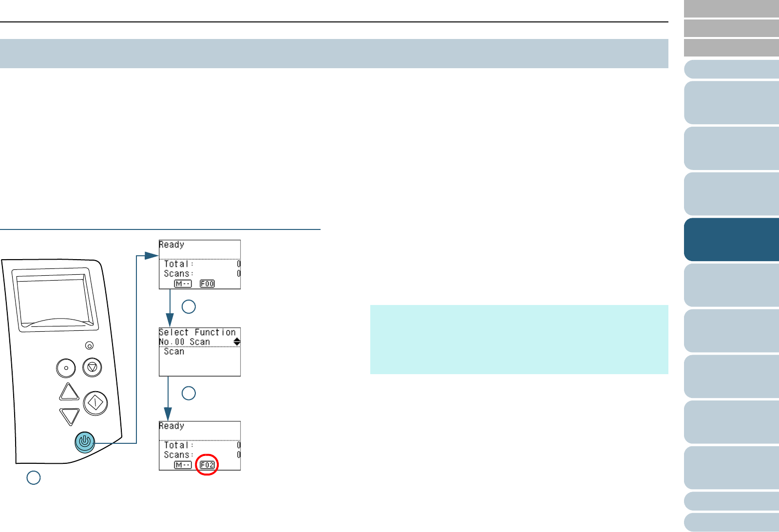
Task: Click the F00 indicator on the top Ready screen
Action: [x=207, y=284]
